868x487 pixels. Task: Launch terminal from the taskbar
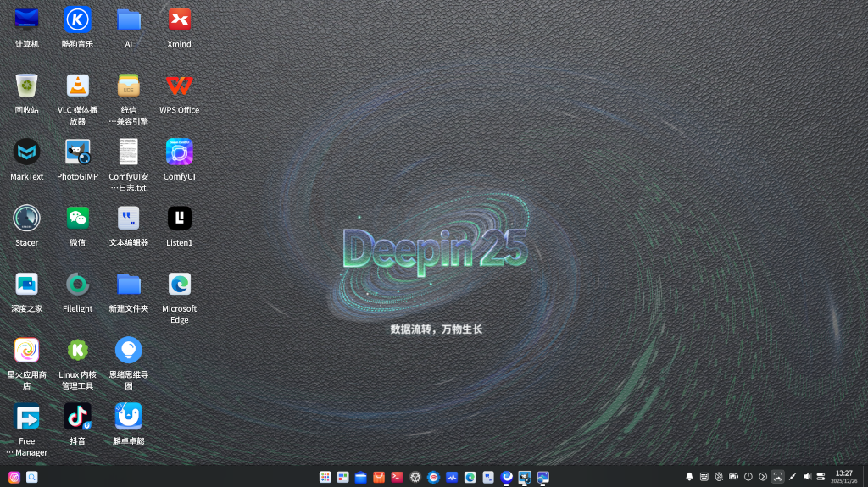[x=397, y=477]
